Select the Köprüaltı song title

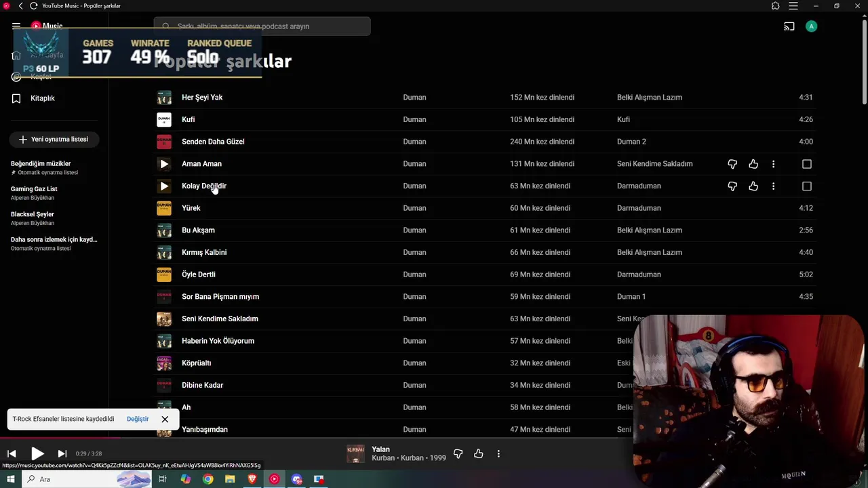coord(197,363)
